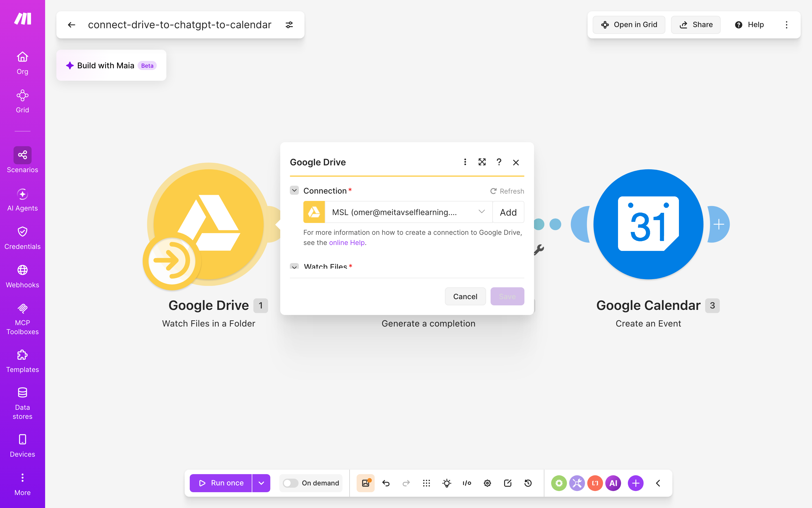Click 'Watch Files in a Folder' label
812x508 pixels.
tap(208, 323)
